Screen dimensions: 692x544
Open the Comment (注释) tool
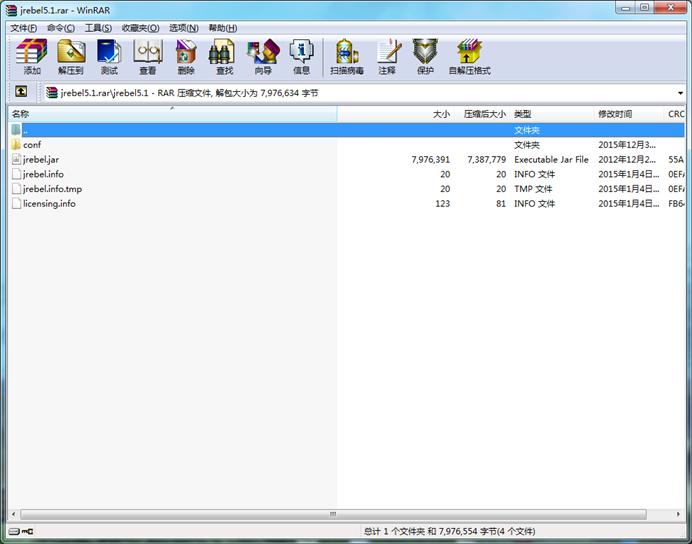[387, 57]
